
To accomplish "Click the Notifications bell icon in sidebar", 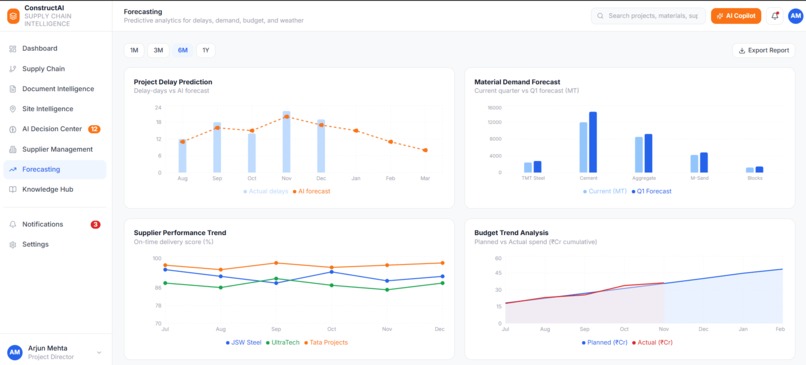I will (13, 225).
